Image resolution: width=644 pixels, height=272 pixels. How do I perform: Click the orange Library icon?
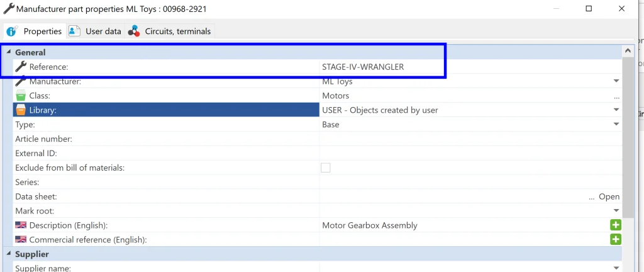[21, 110]
